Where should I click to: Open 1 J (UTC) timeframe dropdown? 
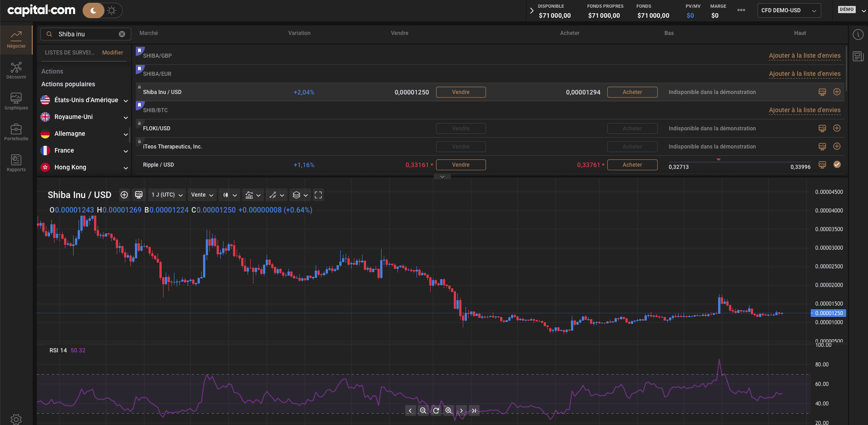(167, 195)
